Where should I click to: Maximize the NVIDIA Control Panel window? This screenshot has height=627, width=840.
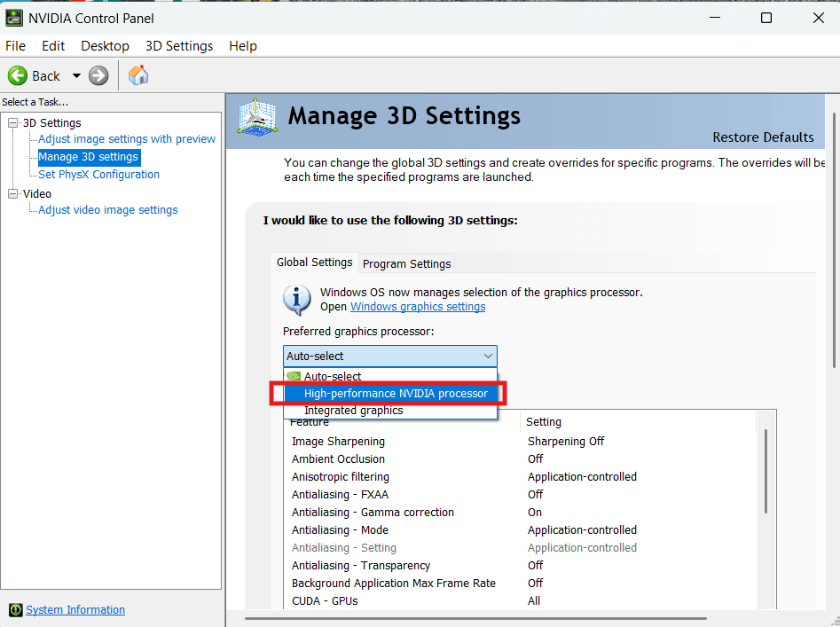[x=766, y=18]
